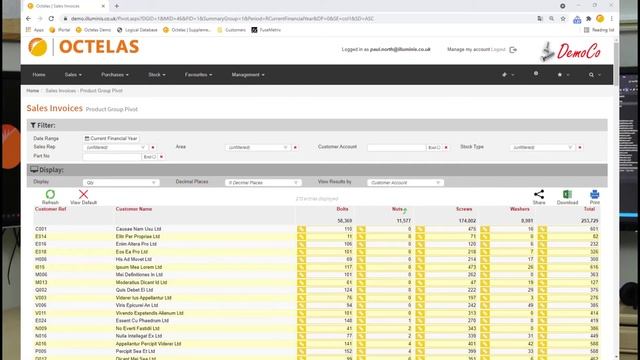Screen dimensions: 640x360
Task: Open the Chrome extensions puzzle icon
Action: [588, 19]
